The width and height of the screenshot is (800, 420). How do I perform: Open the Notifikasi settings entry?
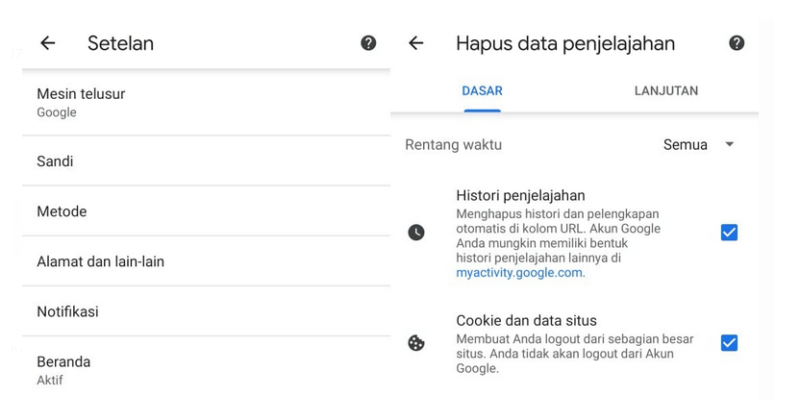206,311
